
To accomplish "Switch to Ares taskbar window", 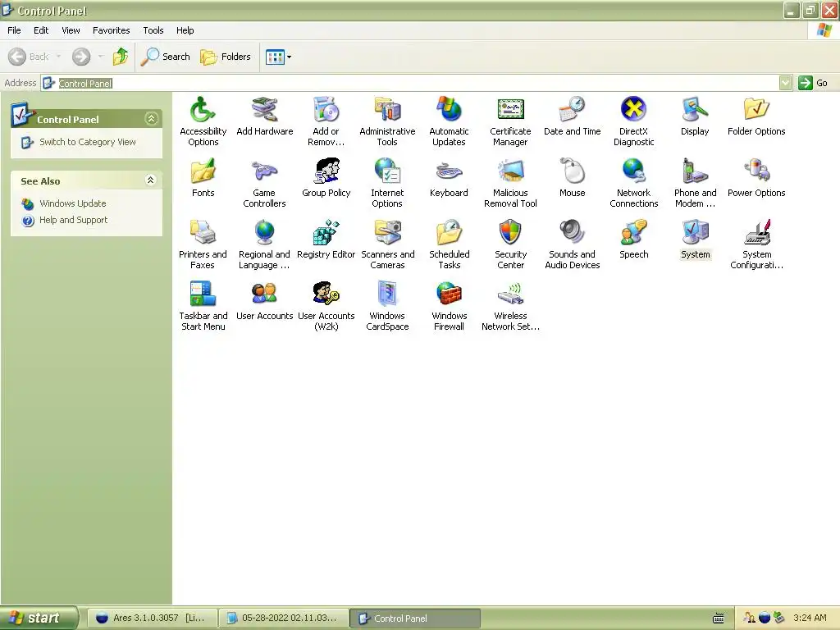I will (x=152, y=619).
